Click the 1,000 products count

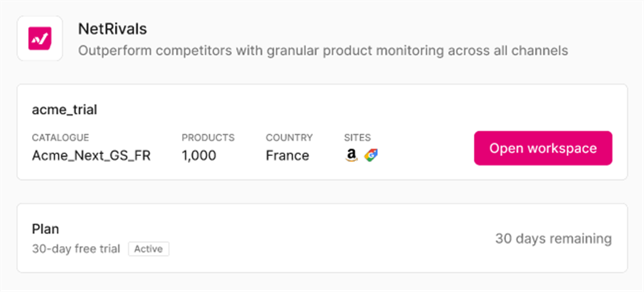pyautogui.click(x=199, y=156)
